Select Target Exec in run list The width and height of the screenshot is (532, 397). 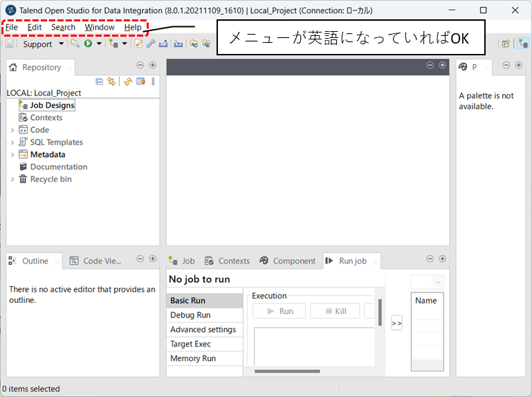click(x=205, y=344)
